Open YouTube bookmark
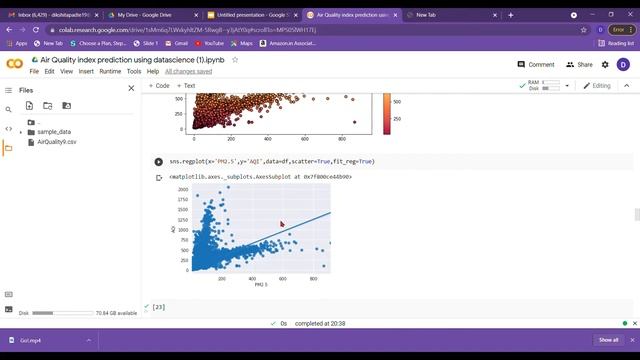The image size is (640, 360). (209, 43)
